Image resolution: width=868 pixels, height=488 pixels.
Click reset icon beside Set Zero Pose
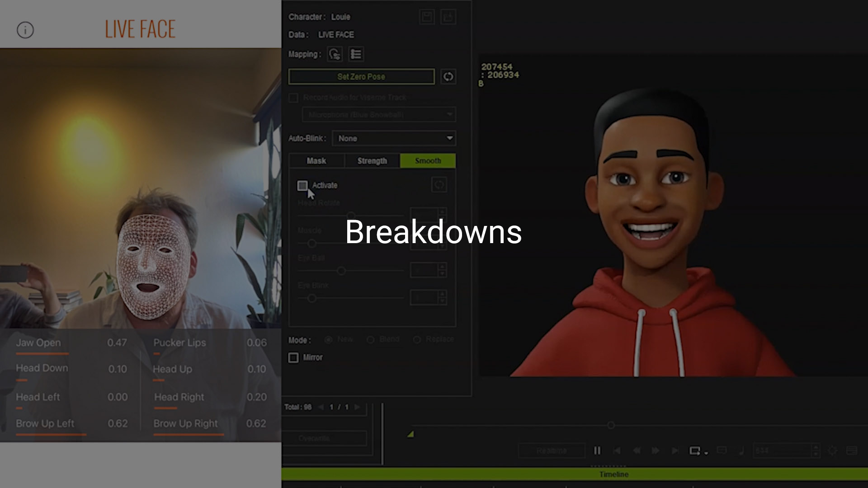click(x=448, y=76)
